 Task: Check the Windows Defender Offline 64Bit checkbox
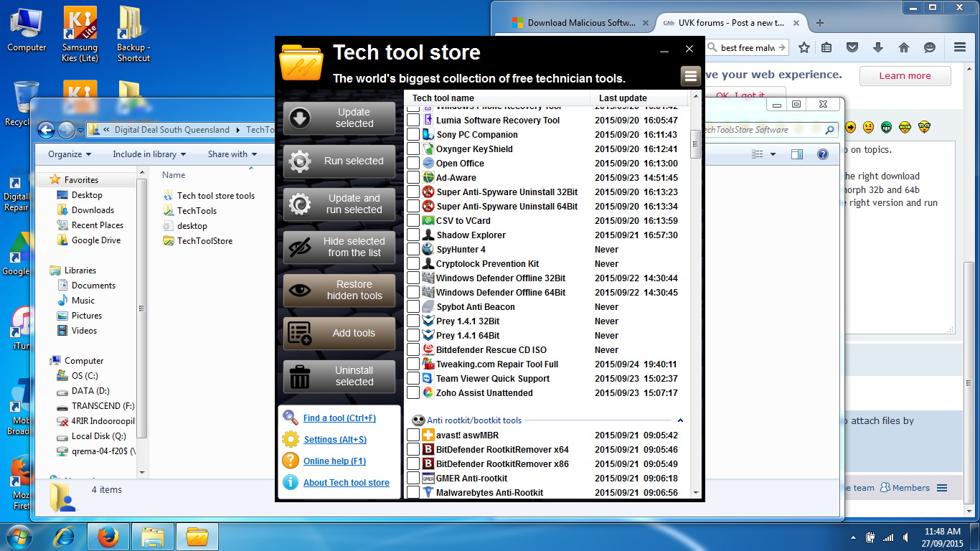coord(413,292)
